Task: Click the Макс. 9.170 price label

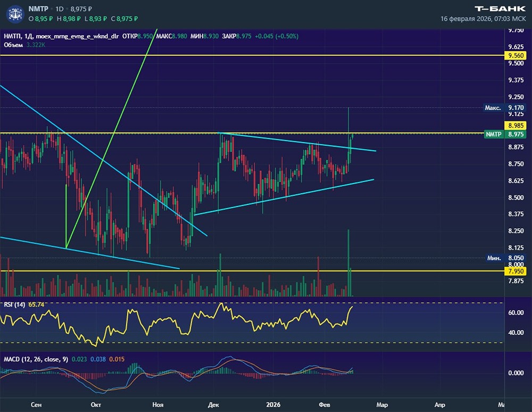Action: (505, 108)
